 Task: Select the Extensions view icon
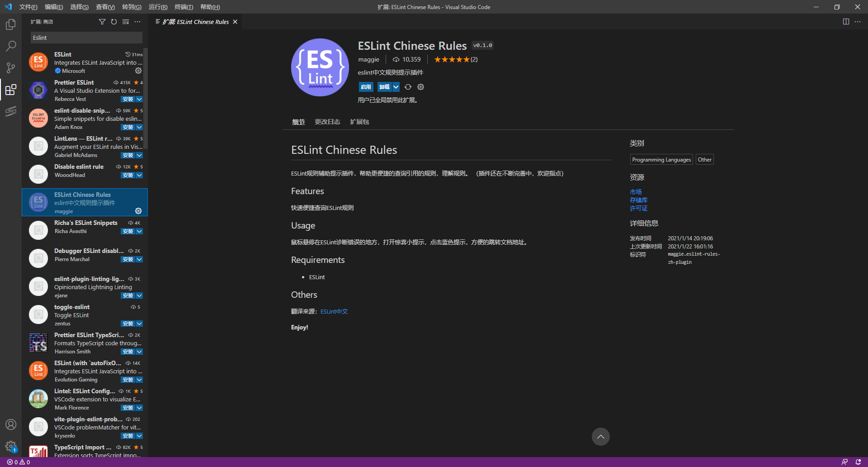(x=11, y=90)
